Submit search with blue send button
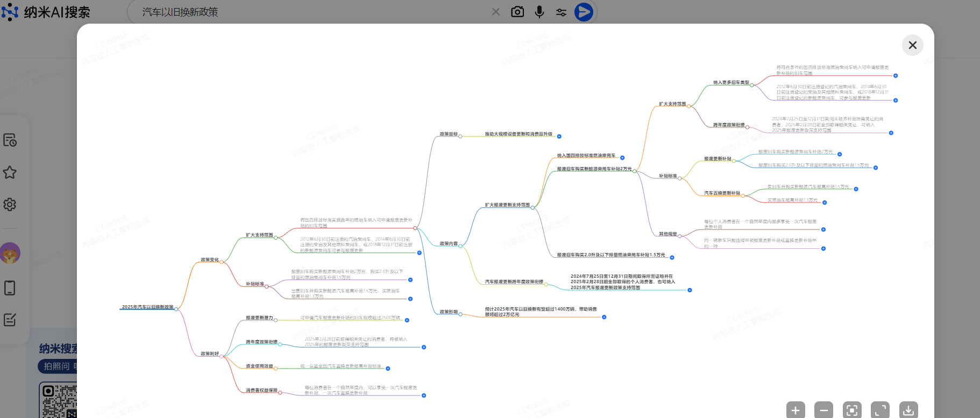The height and width of the screenshot is (418, 980). [584, 12]
